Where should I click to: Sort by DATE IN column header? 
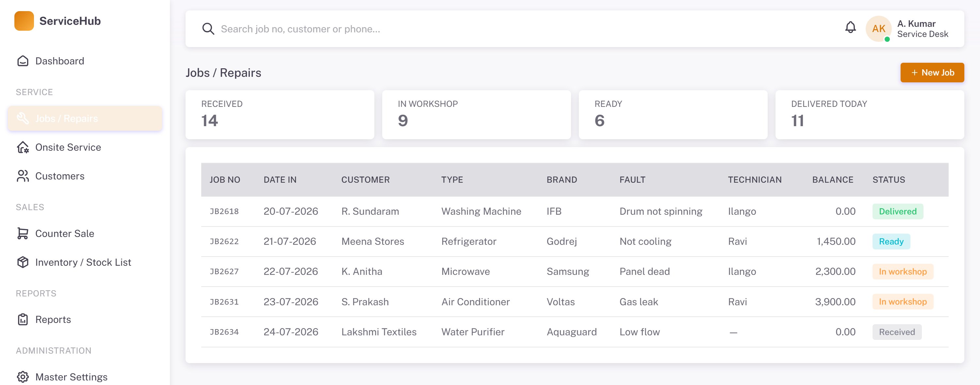click(280, 180)
